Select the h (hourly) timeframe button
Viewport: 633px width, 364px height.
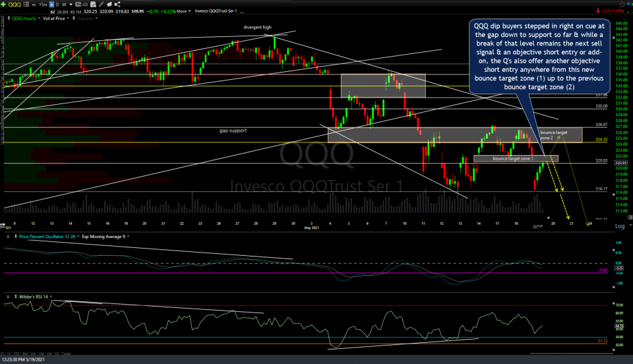coord(51,5)
